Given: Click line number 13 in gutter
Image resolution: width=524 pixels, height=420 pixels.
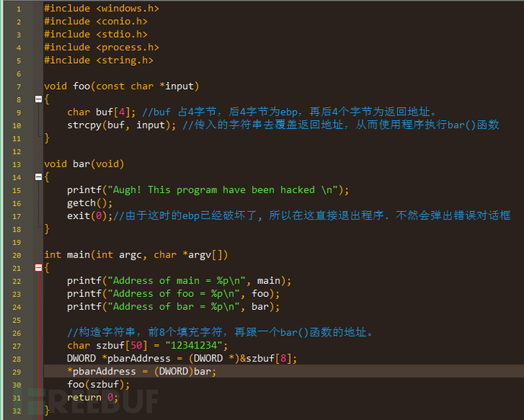Looking at the screenshot, I should click(x=17, y=164).
